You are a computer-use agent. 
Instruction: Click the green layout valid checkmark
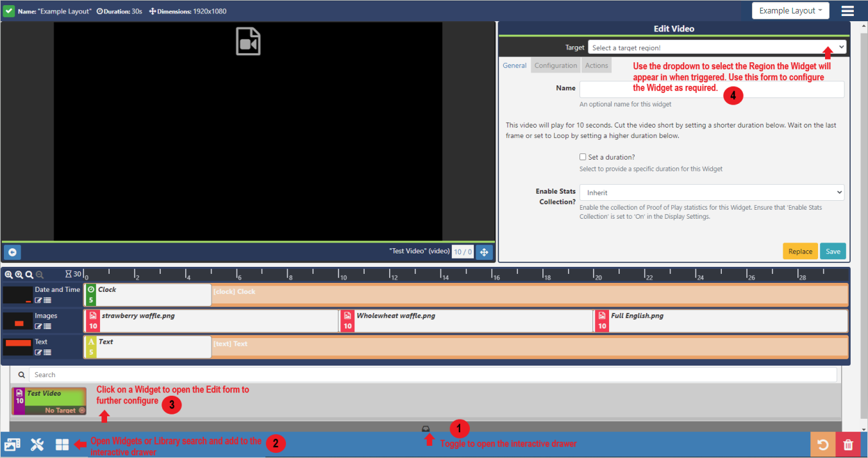point(9,11)
